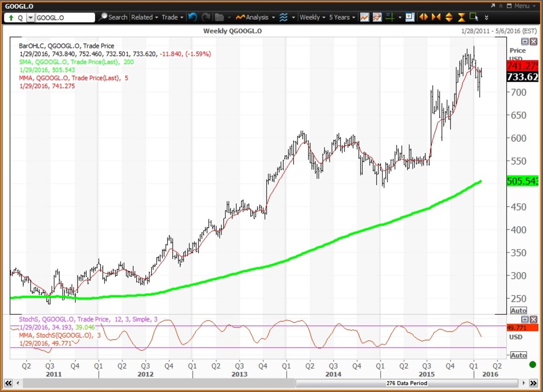Click the blue undo arrow icon

click(192, 17)
